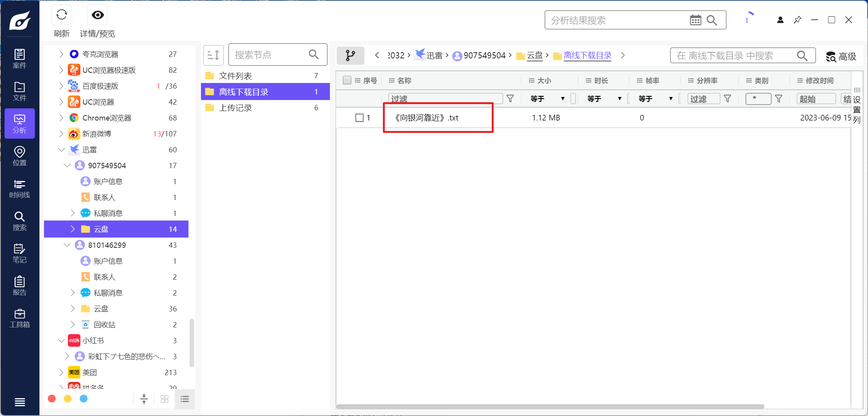This screenshot has height=416, width=868.
Task: Click the 名称 filter funnel icon
Action: click(x=510, y=99)
